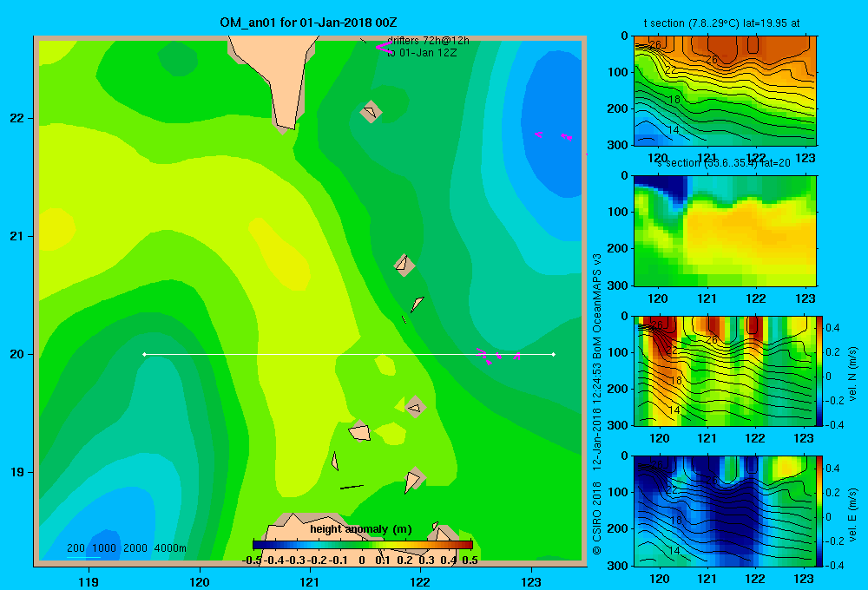Open the salinity s section panel
Image resolution: width=868 pixels, height=590 pixels.
[x=725, y=231]
